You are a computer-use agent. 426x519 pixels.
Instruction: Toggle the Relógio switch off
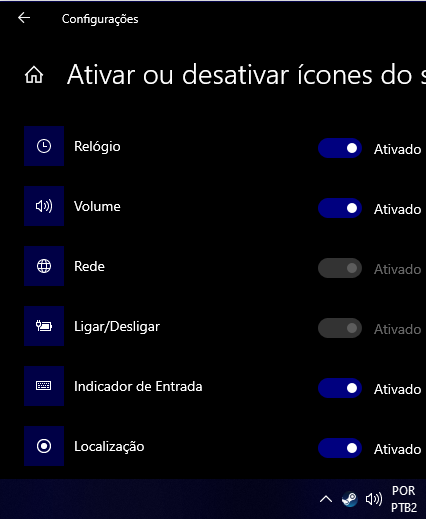340,148
